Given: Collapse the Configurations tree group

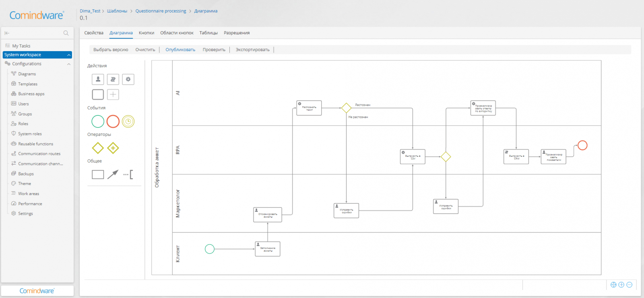Looking at the screenshot, I should [69, 64].
